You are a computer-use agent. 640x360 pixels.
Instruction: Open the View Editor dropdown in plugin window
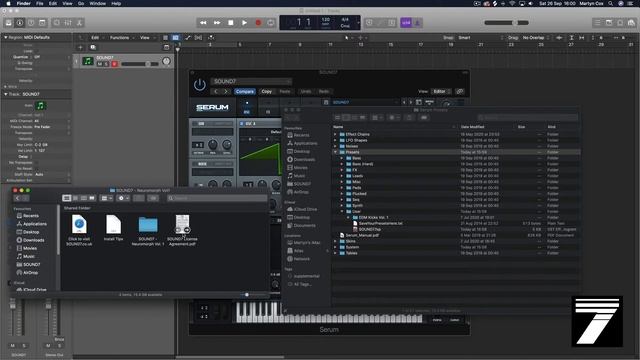click(441, 91)
